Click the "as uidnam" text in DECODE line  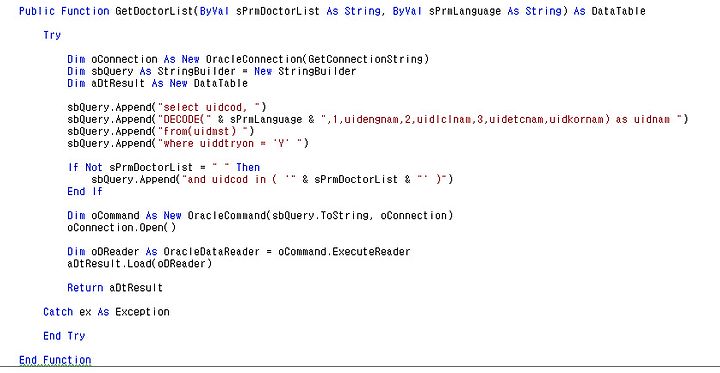pos(642,119)
